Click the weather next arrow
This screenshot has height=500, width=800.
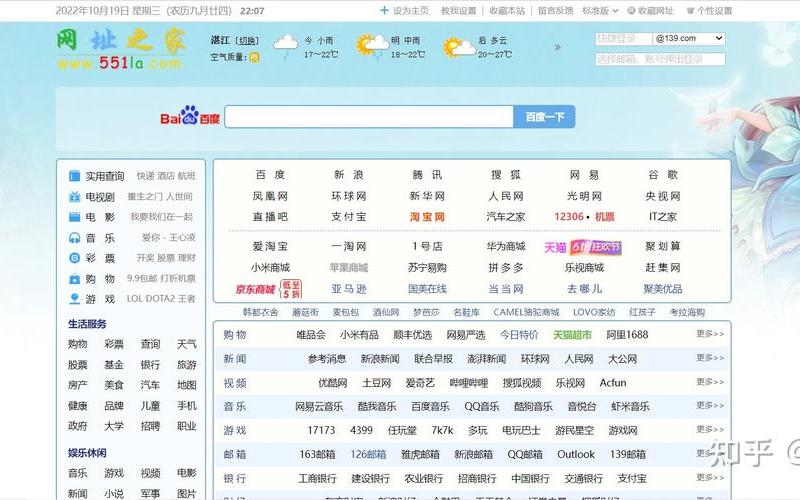(558, 47)
